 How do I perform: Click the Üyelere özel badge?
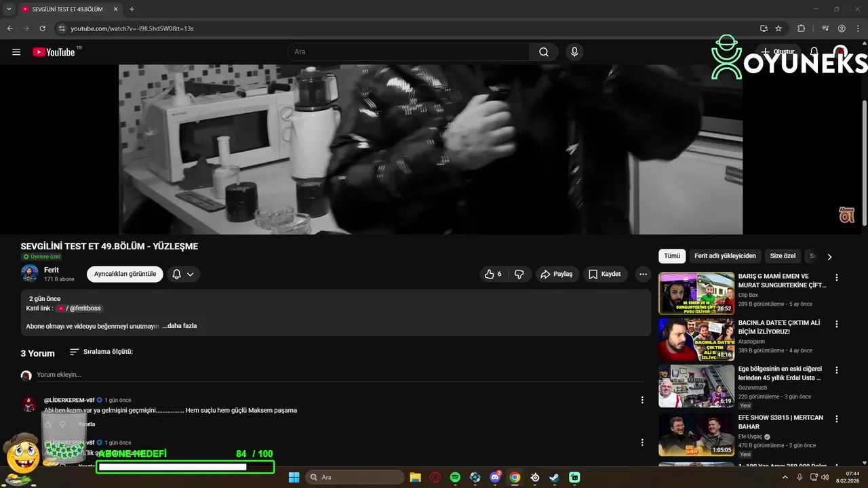coord(41,257)
